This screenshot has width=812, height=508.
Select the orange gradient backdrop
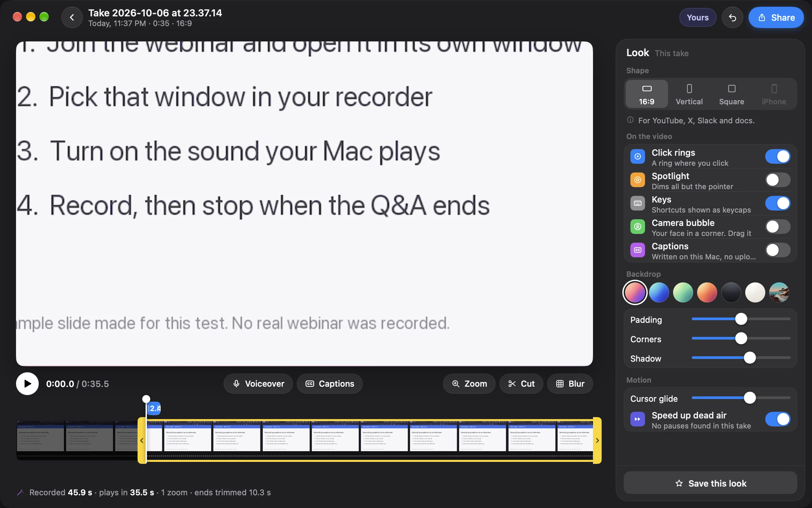[707, 292]
